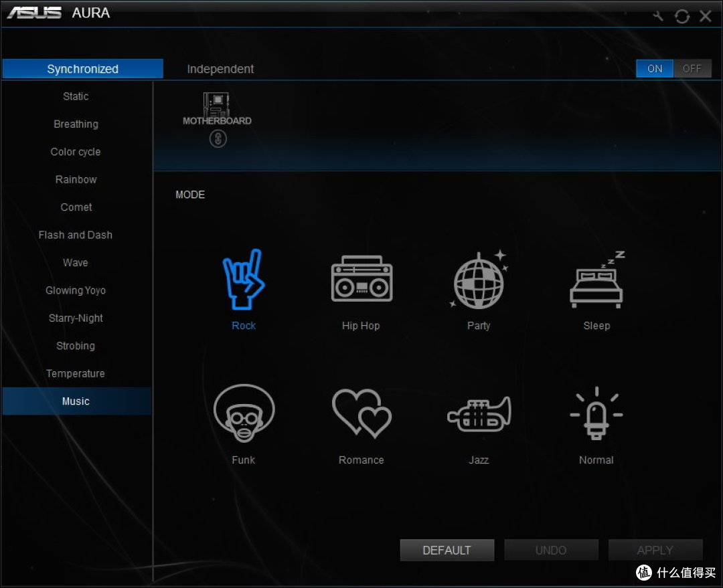Choose the Rainbow effect
The height and width of the screenshot is (588, 723).
76,179
